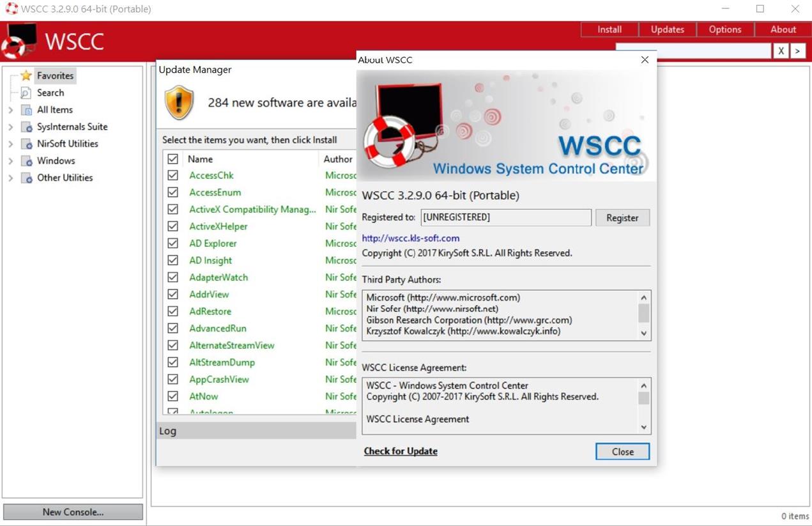Click the Author column header

(x=338, y=159)
